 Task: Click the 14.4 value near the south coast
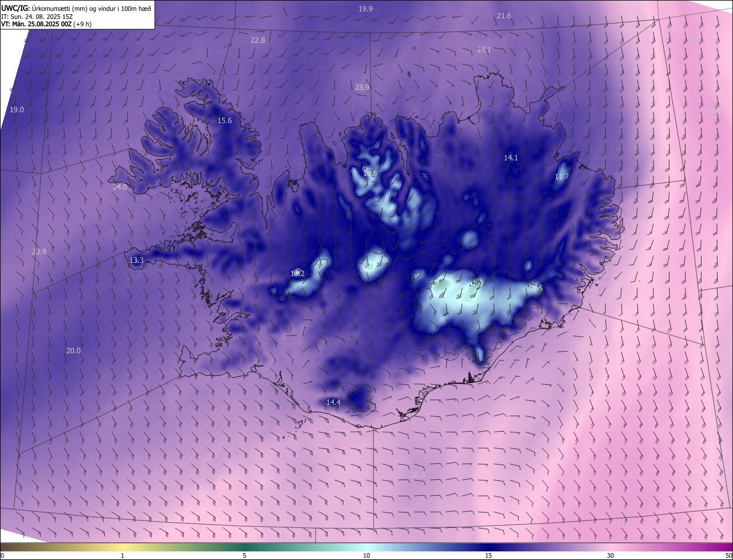pos(333,402)
